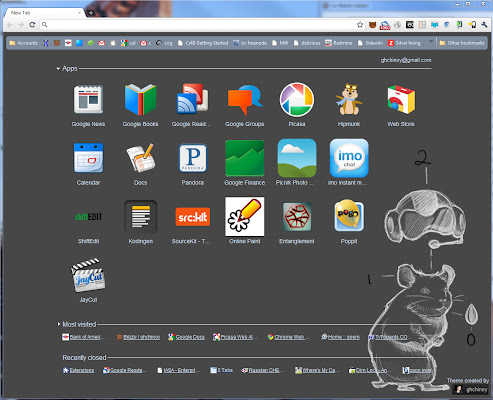The width and height of the screenshot is (493, 400).
Task: Go forward to the next page
Action: pyautogui.click(x=21, y=25)
